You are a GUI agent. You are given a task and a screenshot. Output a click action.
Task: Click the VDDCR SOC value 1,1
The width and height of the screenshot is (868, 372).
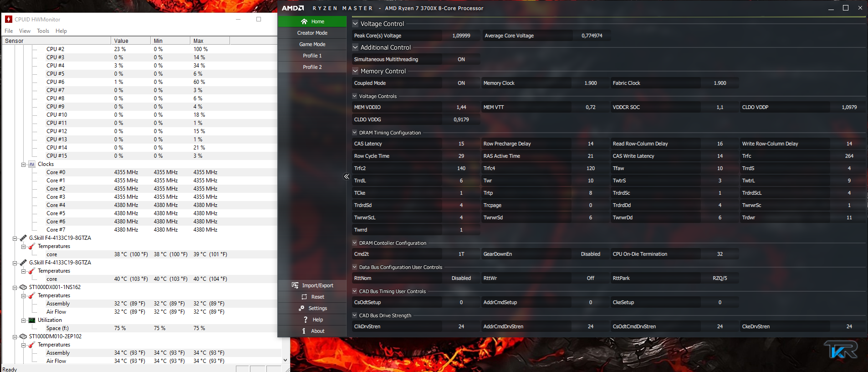pyautogui.click(x=720, y=107)
